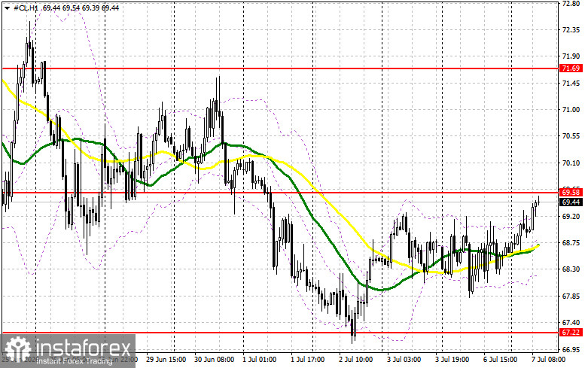Click the red support line at 67.22
588x368 pixels.
[280, 333]
